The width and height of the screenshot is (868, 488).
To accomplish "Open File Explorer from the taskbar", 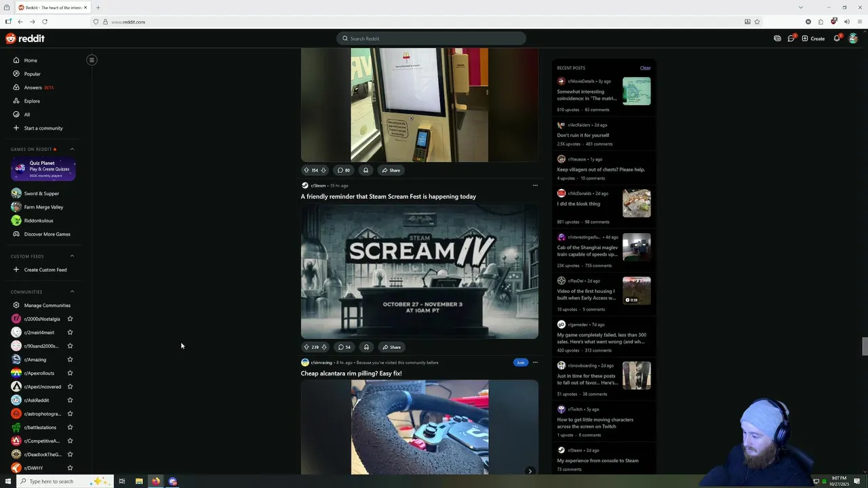I will 139,481.
